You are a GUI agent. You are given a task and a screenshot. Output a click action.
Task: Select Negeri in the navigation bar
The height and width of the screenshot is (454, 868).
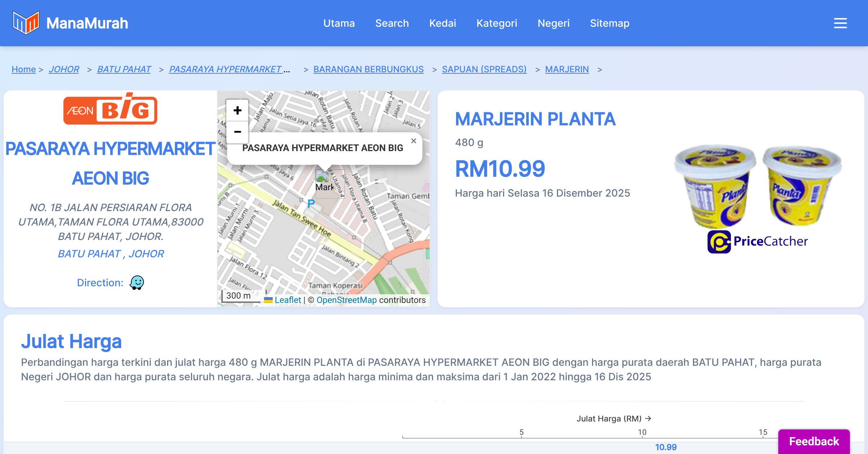553,23
